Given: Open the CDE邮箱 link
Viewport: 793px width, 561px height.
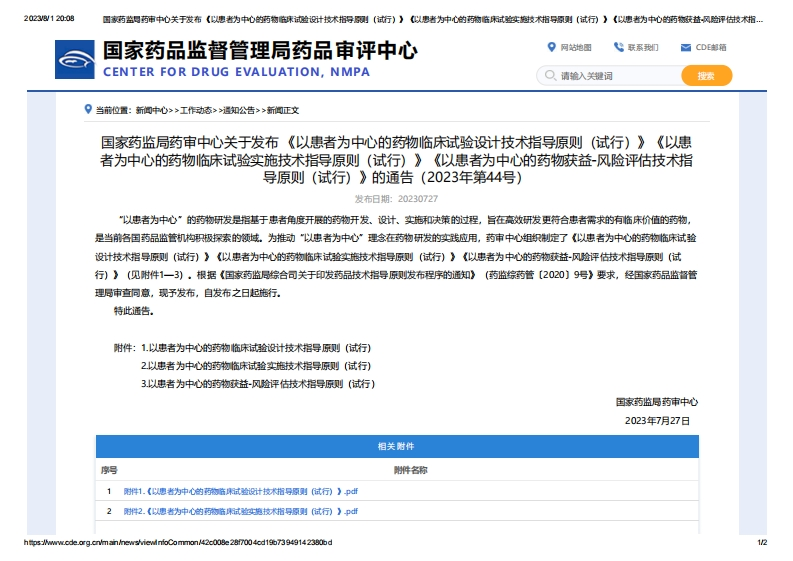Looking at the screenshot, I should tap(711, 47).
